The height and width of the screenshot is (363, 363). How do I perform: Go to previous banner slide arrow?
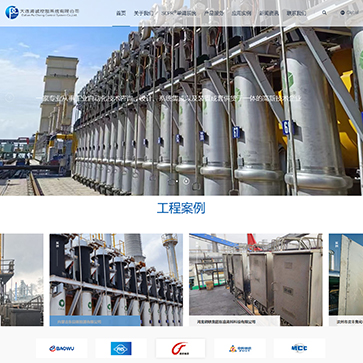(10, 98)
